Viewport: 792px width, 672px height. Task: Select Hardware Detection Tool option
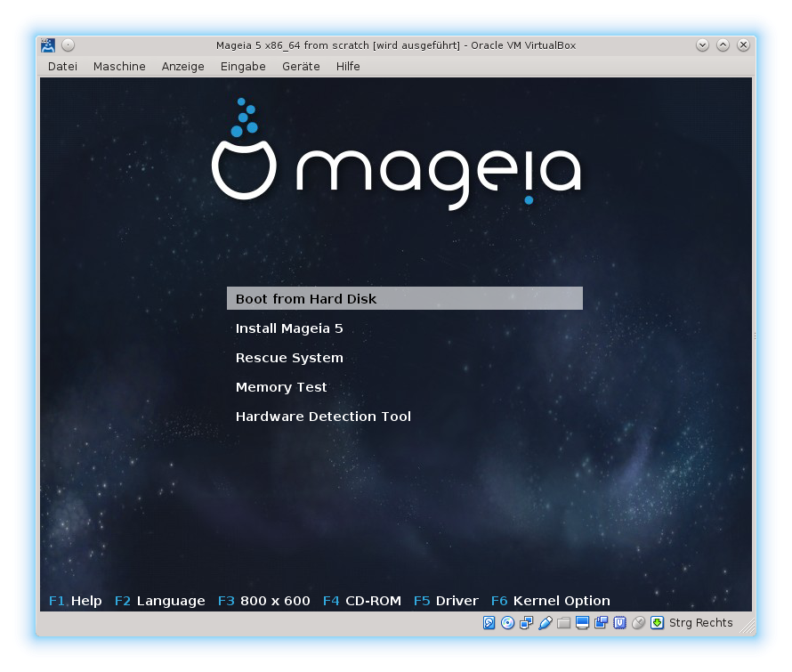(323, 417)
